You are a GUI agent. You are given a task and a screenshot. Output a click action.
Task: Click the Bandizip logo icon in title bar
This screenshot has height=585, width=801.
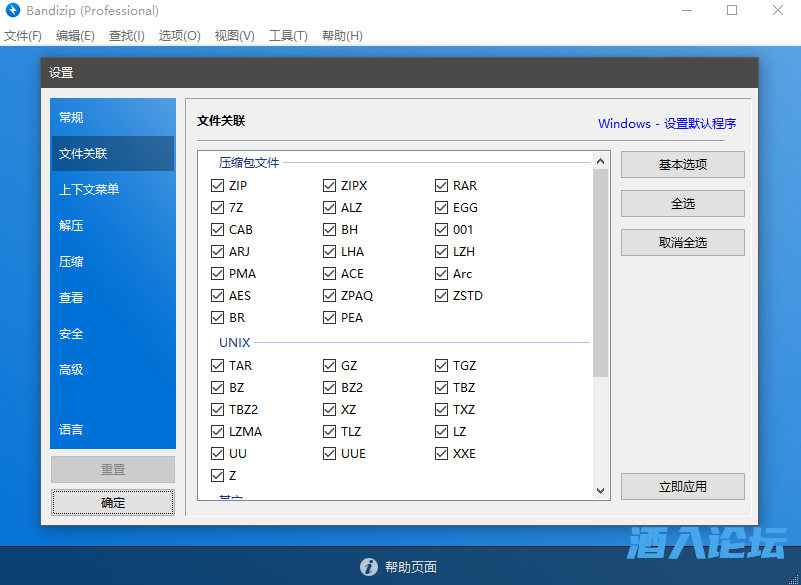13,11
